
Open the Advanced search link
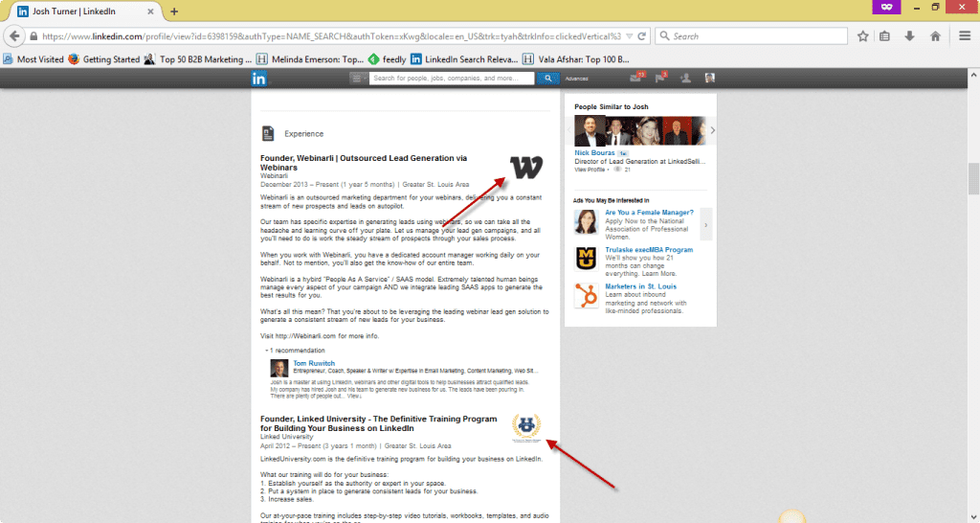[x=576, y=79]
